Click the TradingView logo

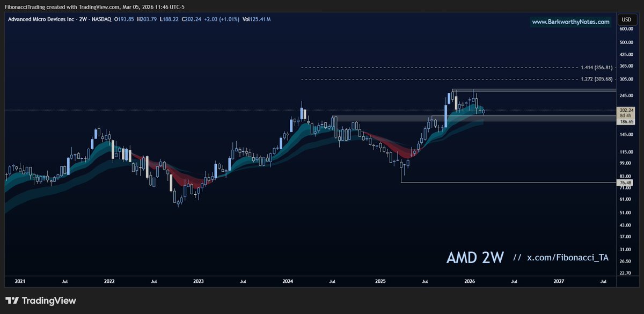point(40,301)
